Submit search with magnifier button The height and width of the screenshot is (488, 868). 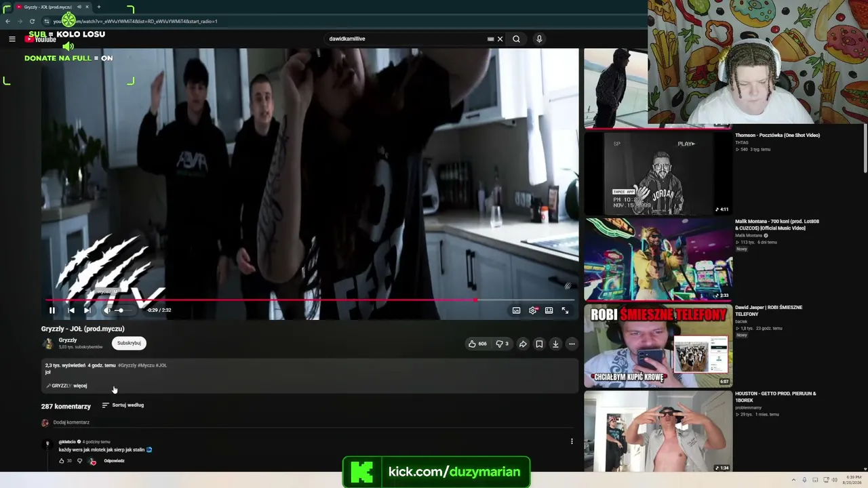(516, 39)
